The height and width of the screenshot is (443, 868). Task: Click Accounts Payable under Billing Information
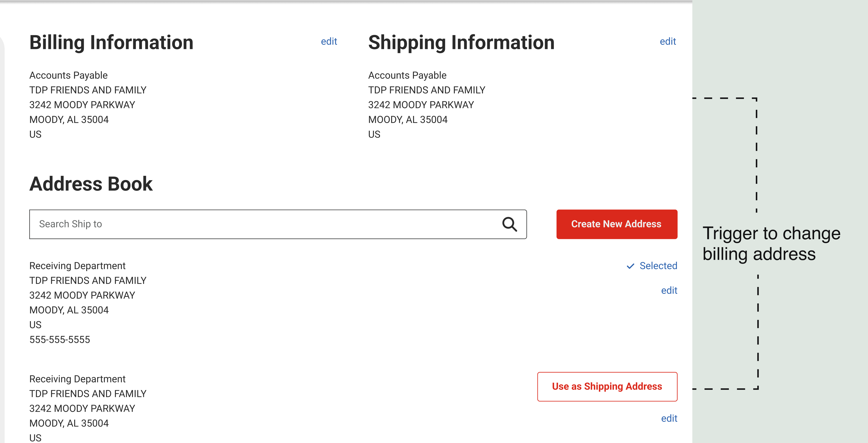[x=68, y=75]
